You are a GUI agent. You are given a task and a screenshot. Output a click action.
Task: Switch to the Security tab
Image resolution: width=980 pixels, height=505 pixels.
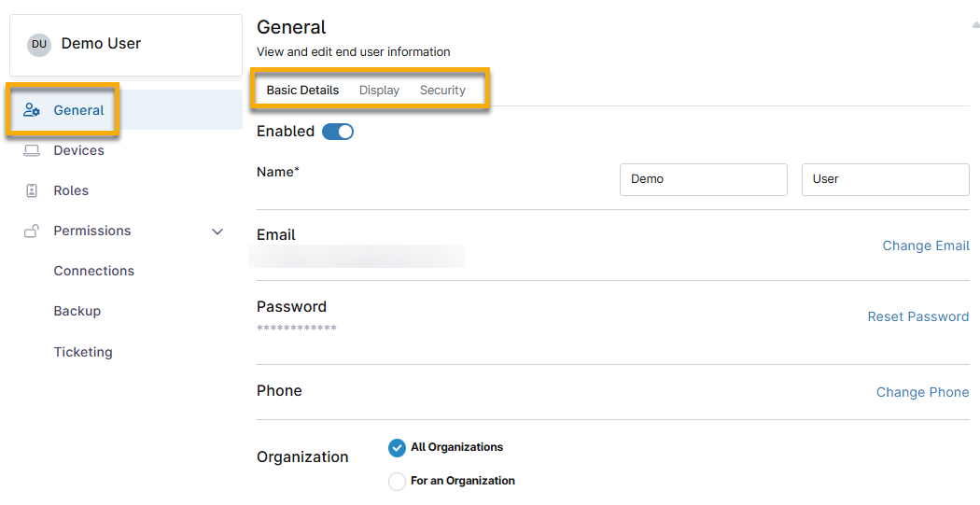(442, 91)
